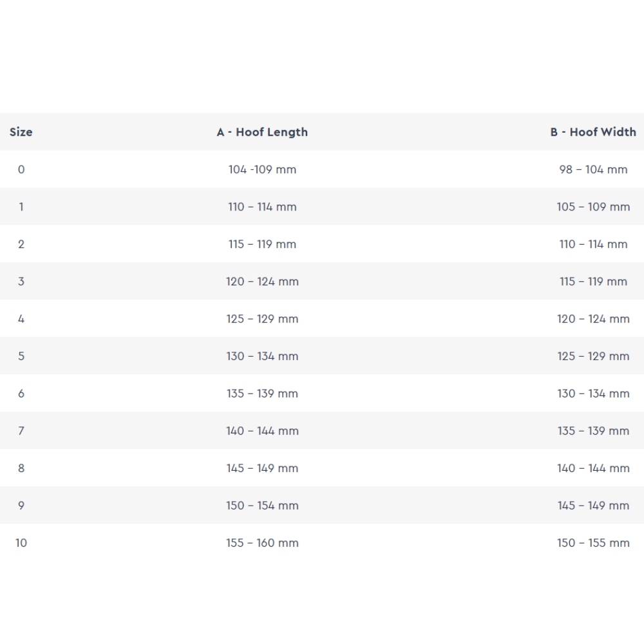Click size 4 hoof length 125 – 129 mm
Image resolution: width=644 pixels, height=644 pixels.
(x=262, y=319)
